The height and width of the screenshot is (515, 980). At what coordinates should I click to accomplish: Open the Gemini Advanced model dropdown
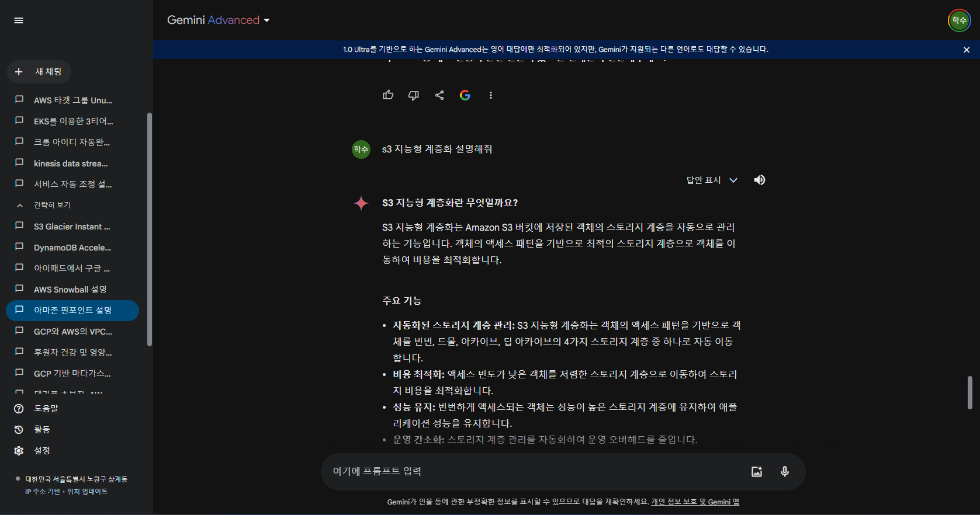click(x=219, y=20)
